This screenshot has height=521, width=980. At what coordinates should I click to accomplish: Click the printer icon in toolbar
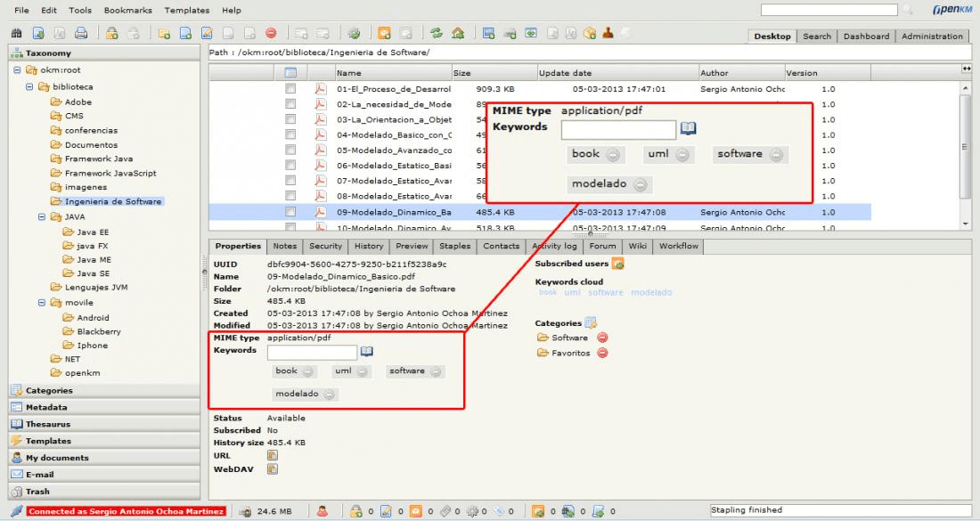coord(80,33)
